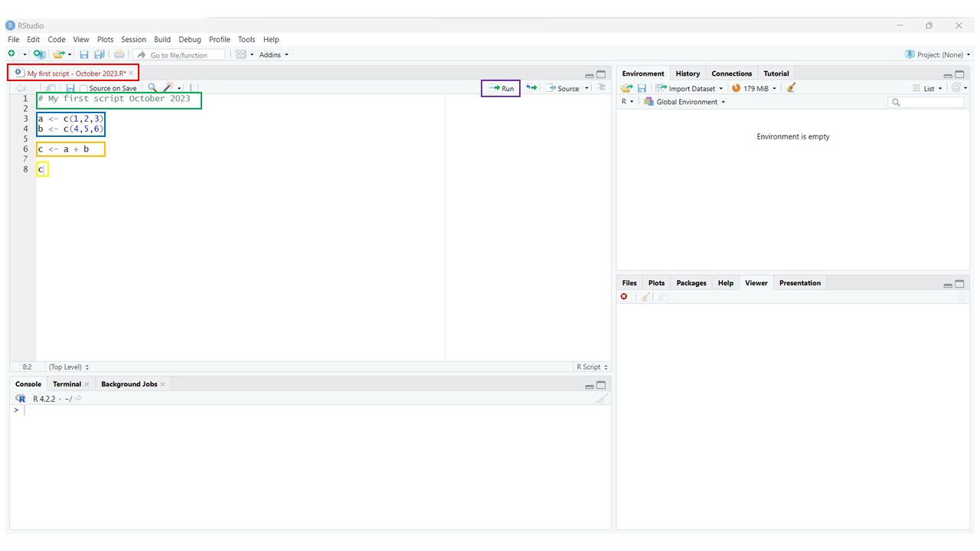The height and width of the screenshot is (551, 980).
Task: Click the Compile Report notebook icon
Action: click(194, 88)
